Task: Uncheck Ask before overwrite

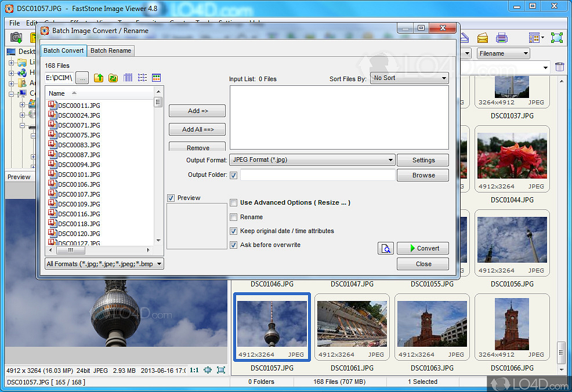Action: 234,245
